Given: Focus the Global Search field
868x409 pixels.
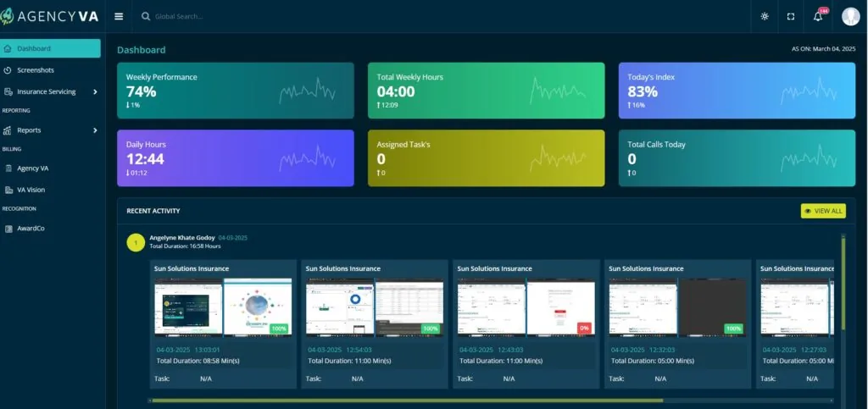Looking at the screenshot, I should click(x=179, y=17).
